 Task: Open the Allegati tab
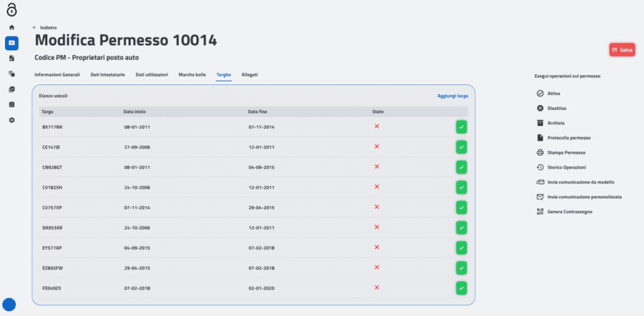click(250, 75)
